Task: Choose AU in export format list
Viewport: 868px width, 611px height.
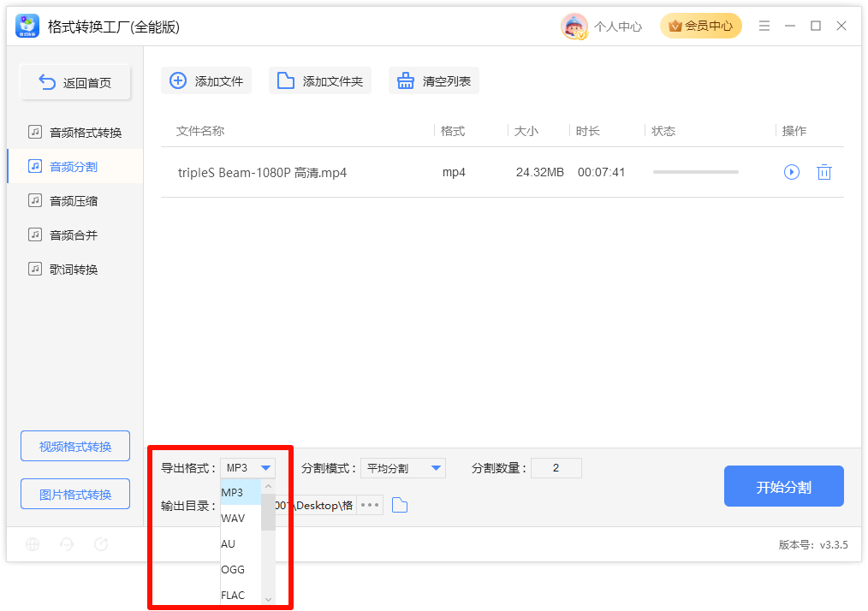Action: (x=241, y=544)
